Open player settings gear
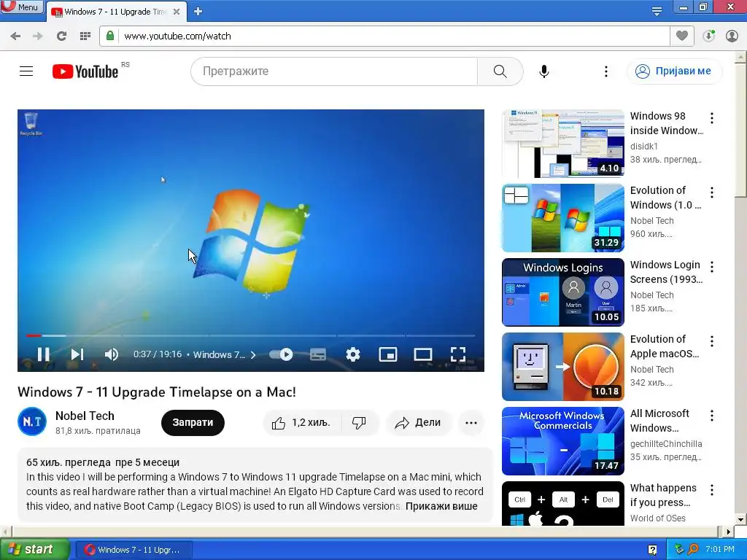 (353, 354)
